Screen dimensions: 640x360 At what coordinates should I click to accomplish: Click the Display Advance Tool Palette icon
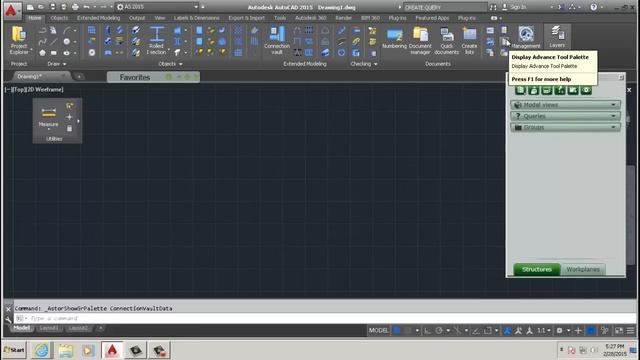click(x=505, y=42)
